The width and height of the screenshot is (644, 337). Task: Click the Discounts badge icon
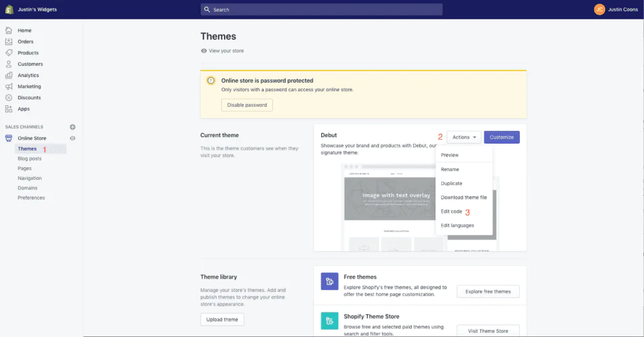point(9,97)
